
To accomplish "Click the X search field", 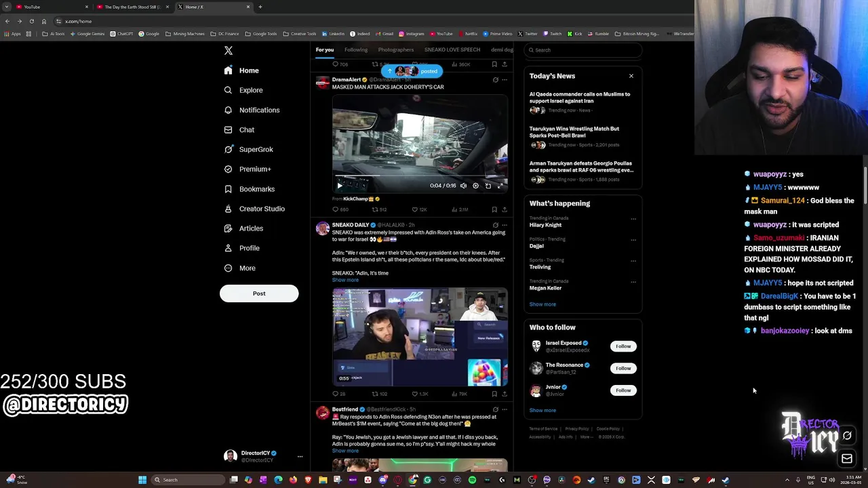I will click(583, 50).
